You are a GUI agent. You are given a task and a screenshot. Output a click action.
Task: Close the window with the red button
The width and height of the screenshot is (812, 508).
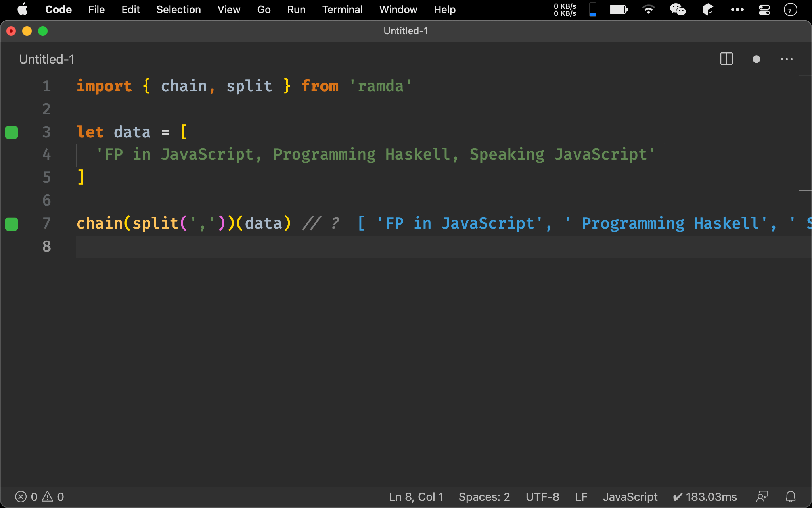[x=11, y=31]
